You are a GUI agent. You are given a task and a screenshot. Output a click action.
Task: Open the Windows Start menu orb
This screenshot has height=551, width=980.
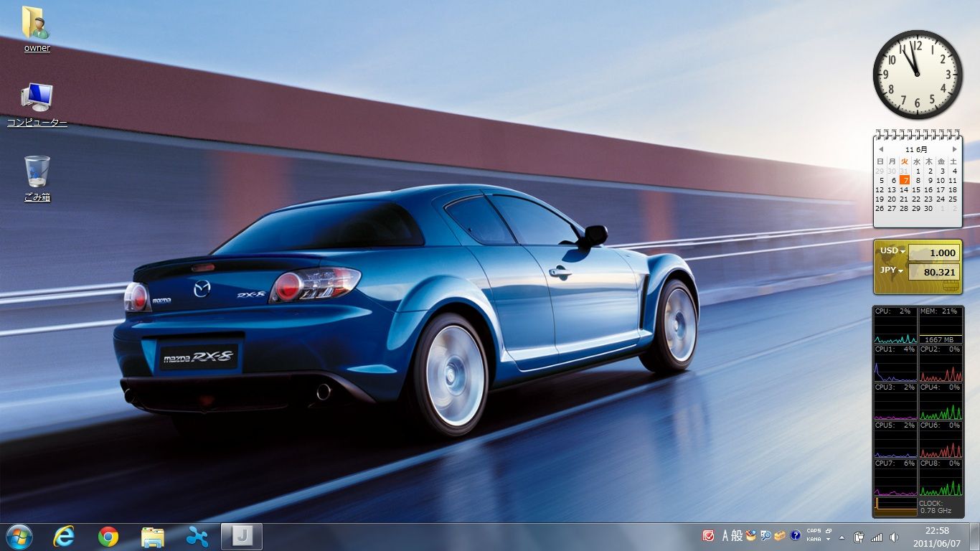(x=19, y=537)
